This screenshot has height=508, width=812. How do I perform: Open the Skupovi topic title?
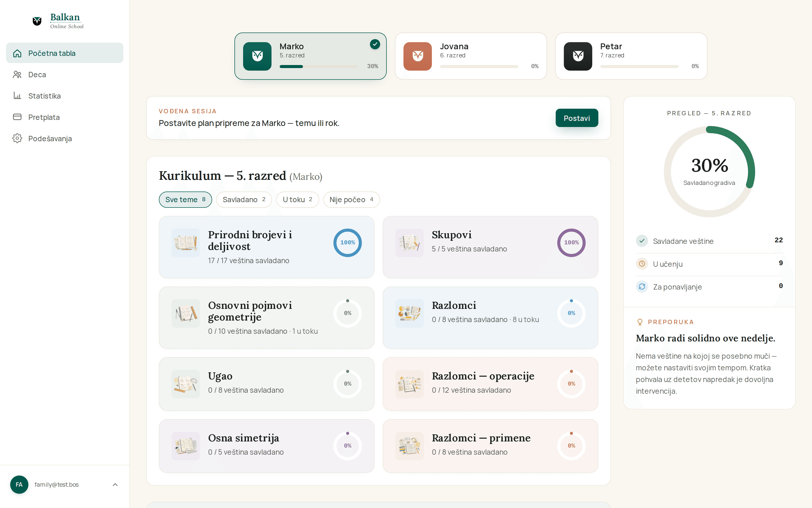452,234
